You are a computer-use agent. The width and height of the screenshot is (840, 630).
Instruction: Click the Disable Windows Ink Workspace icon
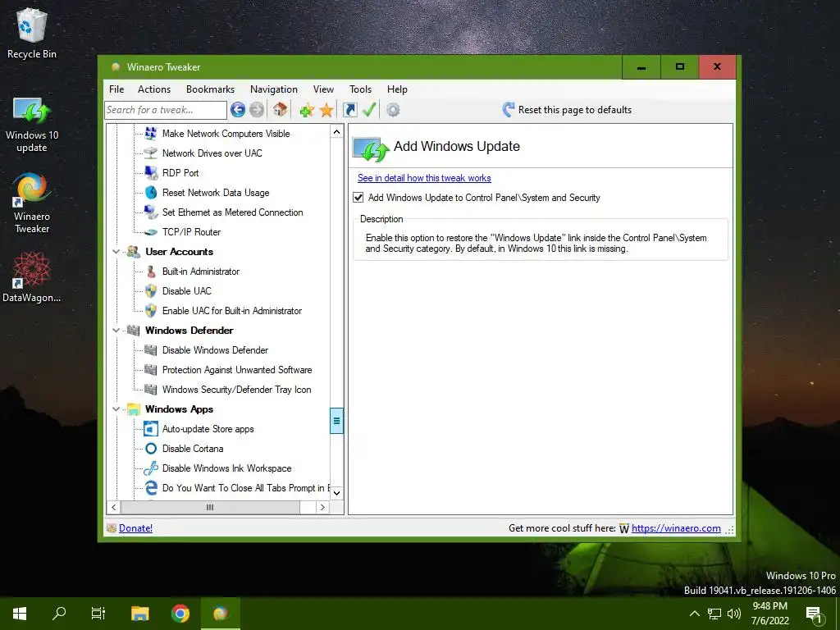click(x=151, y=468)
